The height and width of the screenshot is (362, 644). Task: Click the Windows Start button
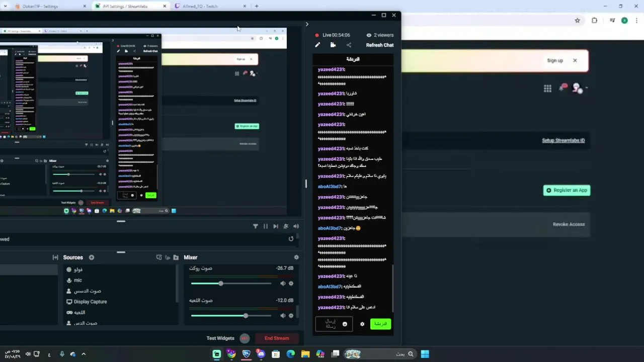click(425, 354)
